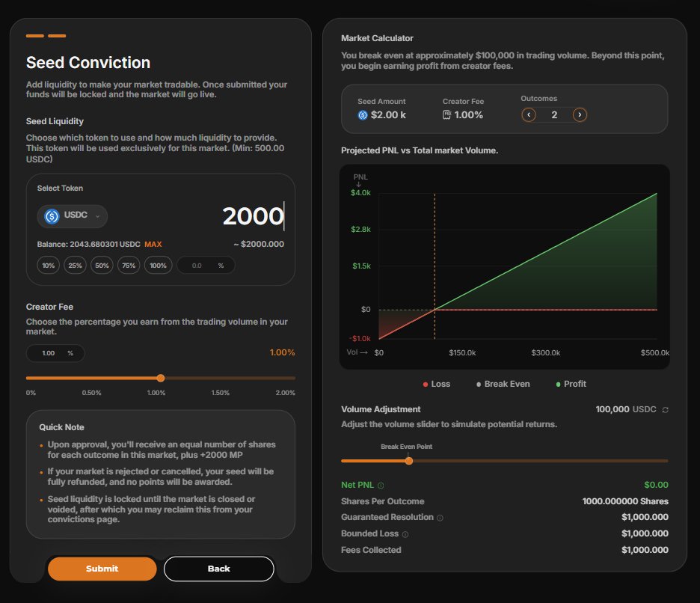Click the Loss legend item
The image size is (700, 603).
pyautogui.click(x=437, y=384)
